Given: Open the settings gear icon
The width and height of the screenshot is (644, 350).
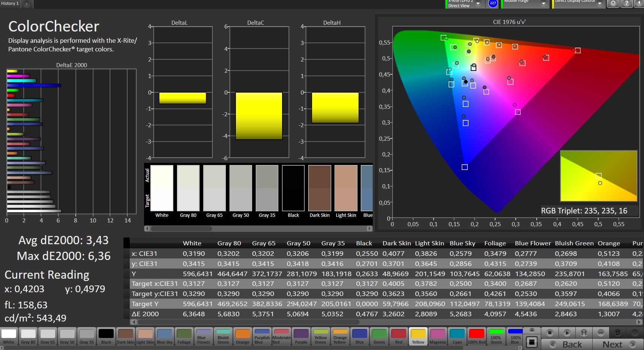Looking at the screenshot, I should pos(613,3).
